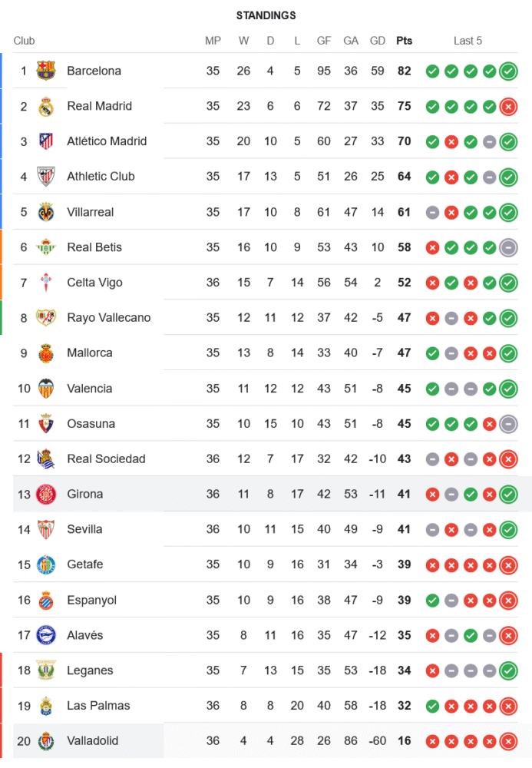
Task: Open the Rayo Vallecano team link
Action: click(108, 318)
